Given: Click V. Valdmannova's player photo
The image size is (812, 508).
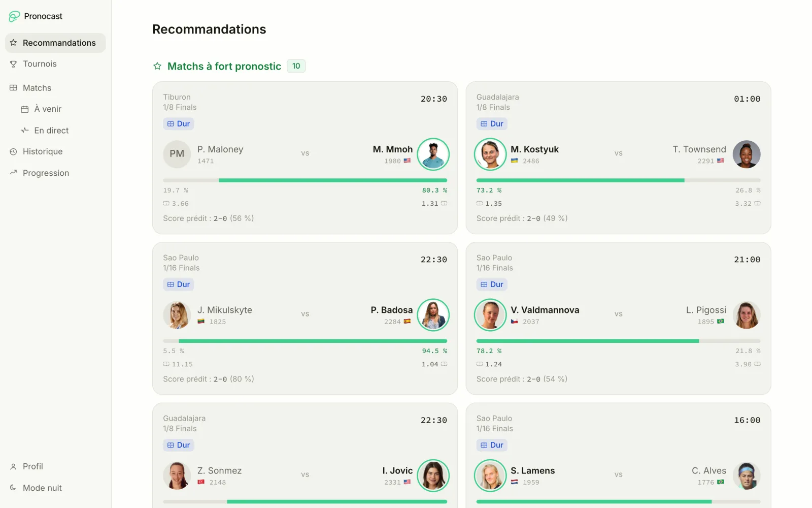Looking at the screenshot, I should (x=490, y=315).
